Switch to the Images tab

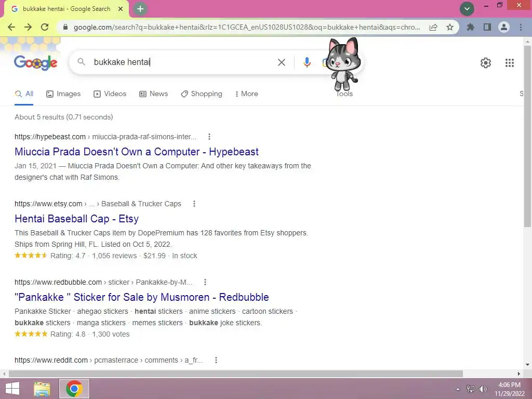point(63,94)
